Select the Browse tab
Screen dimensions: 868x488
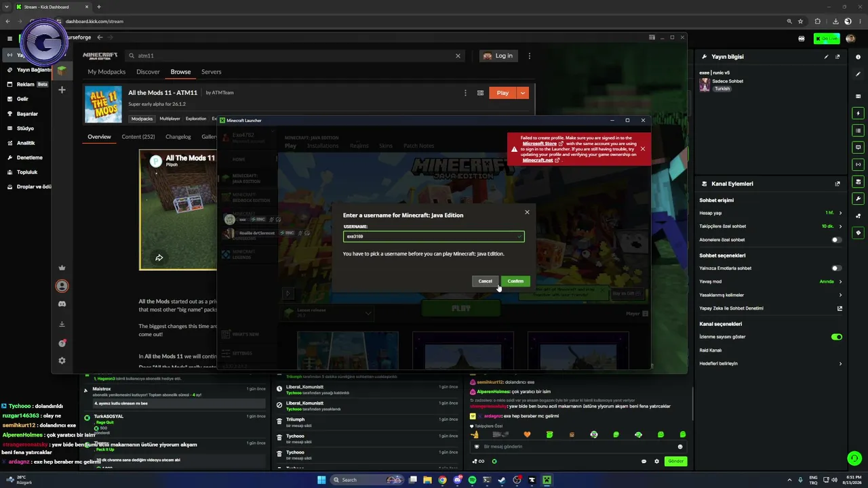(180, 72)
